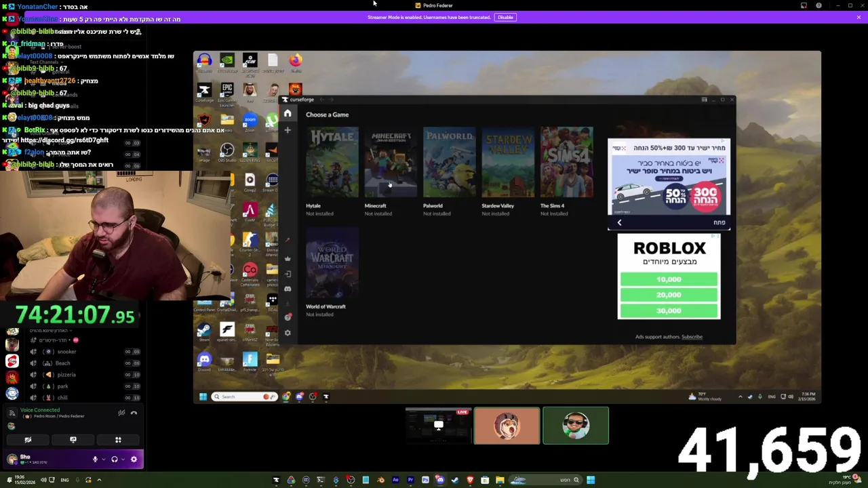
Task: Open the Fortnite desktop shortcut in shared screen
Action: click(x=250, y=361)
